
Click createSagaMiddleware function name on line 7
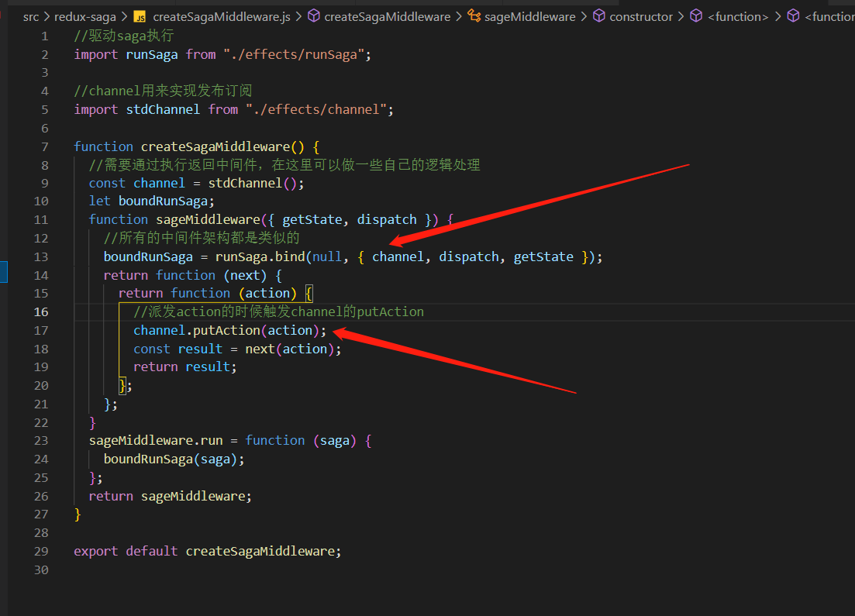[x=215, y=146]
